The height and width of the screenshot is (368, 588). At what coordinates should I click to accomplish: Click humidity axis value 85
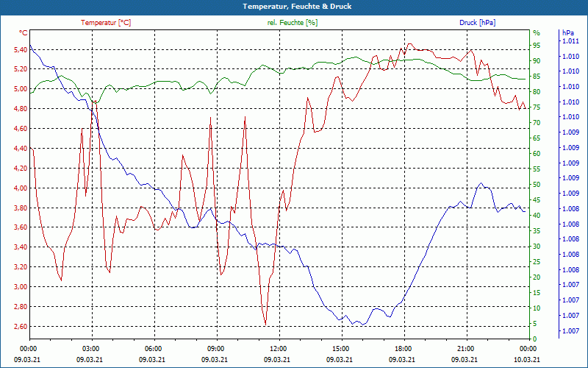click(x=537, y=77)
